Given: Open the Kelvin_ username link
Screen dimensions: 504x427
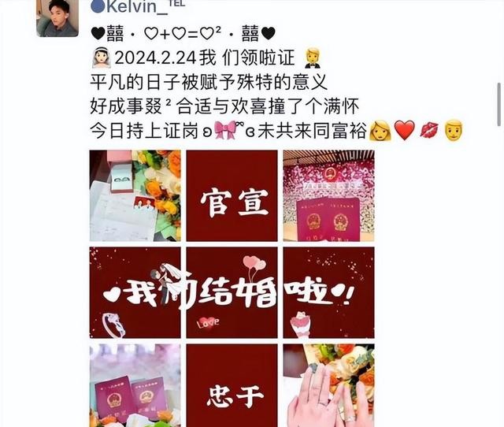Looking at the screenshot, I should pos(138,7).
